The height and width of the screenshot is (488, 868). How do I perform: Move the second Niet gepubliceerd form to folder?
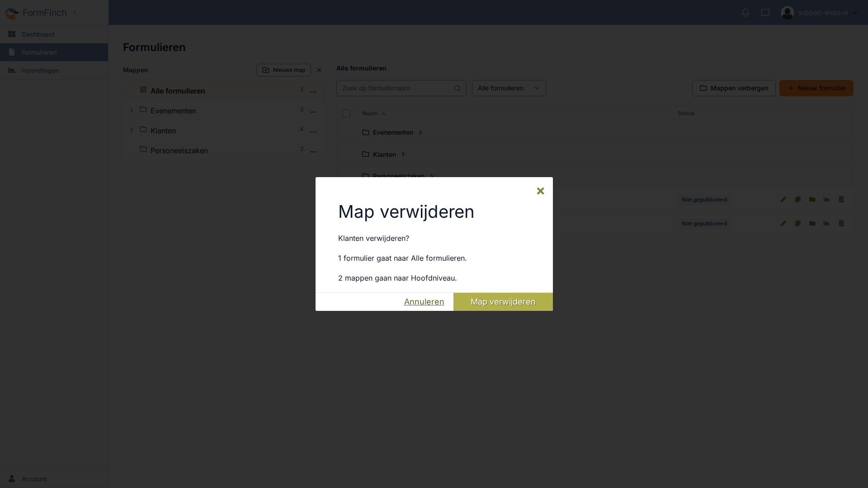[812, 223]
